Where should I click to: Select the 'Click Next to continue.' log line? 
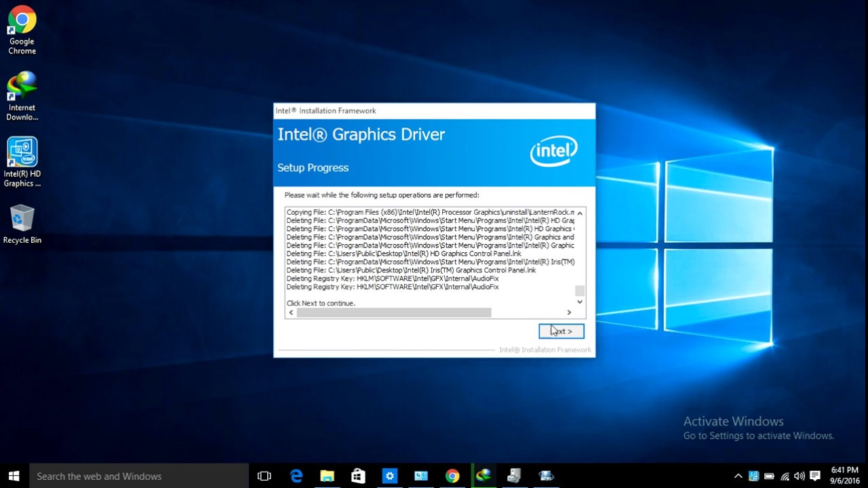(x=321, y=303)
